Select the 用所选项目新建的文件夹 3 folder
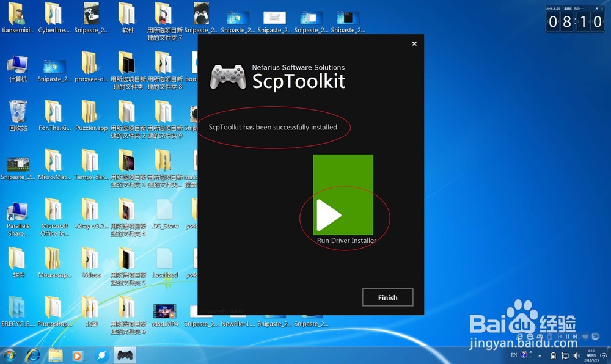The width and height of the screenshot is (611, 364). pos(128,168)
